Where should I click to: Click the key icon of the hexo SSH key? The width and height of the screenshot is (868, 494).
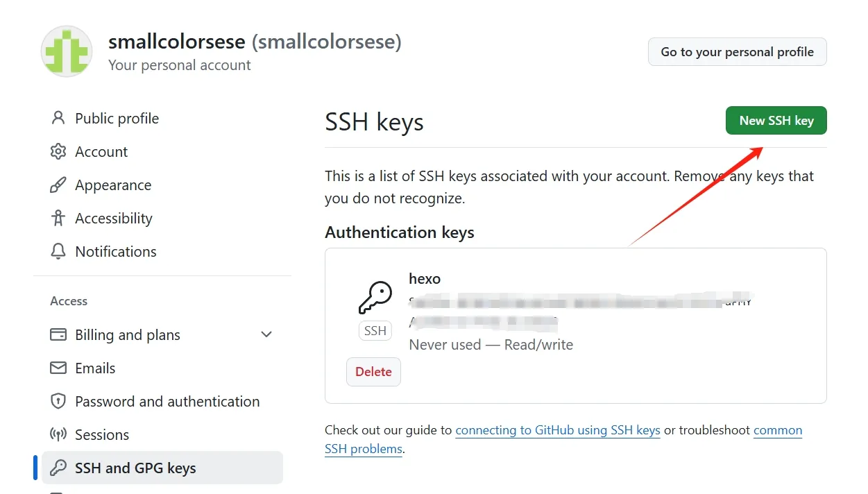375,298
